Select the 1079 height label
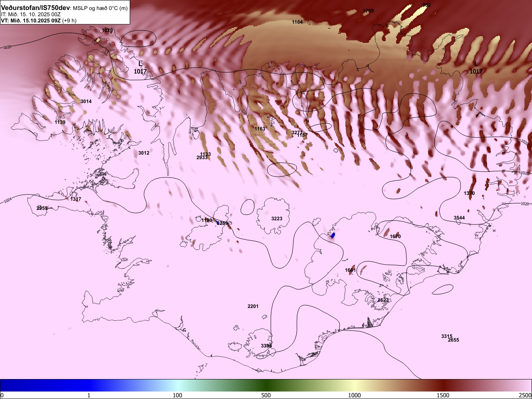Screen dimensions: 532x399 (107, 30)
